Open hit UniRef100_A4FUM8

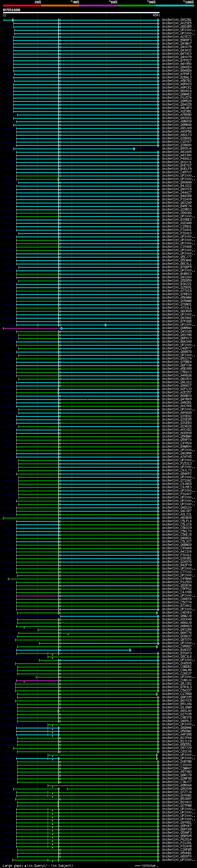click(176, 735)
